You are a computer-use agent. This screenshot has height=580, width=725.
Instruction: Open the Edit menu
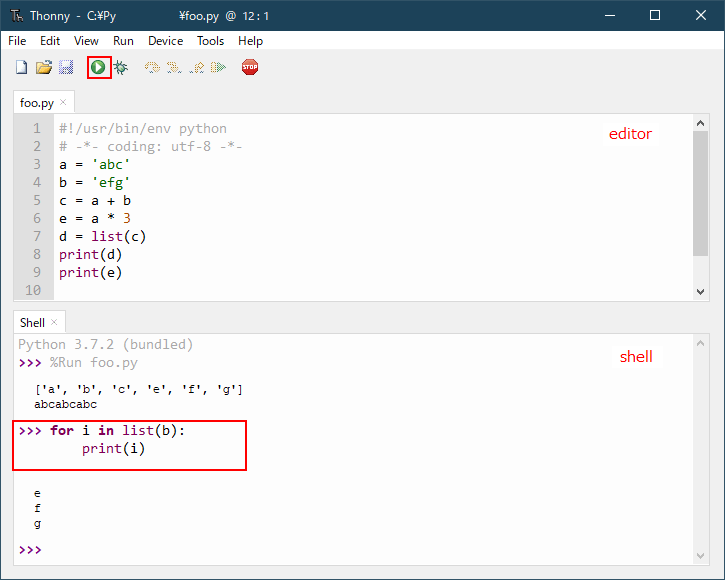[50, 41]
